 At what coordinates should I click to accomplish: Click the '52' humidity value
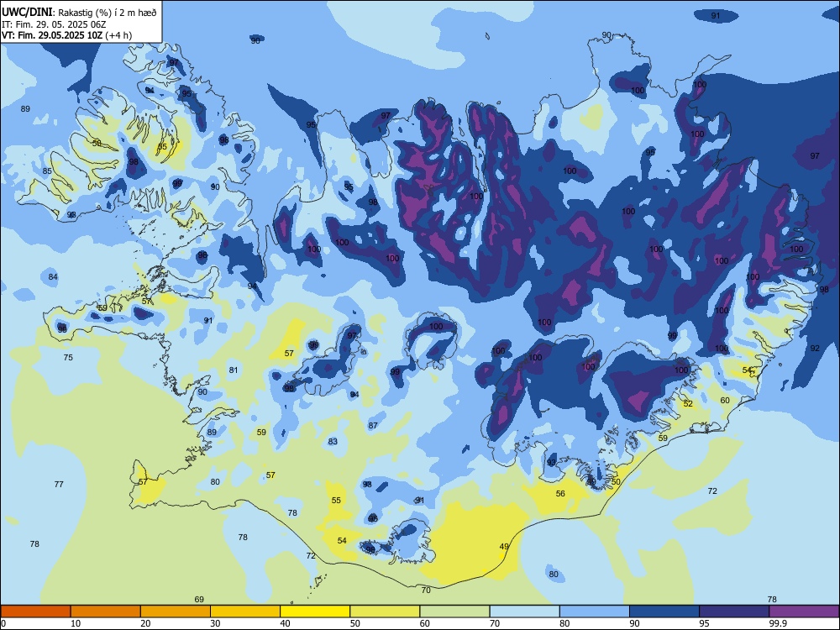point(689,404)
